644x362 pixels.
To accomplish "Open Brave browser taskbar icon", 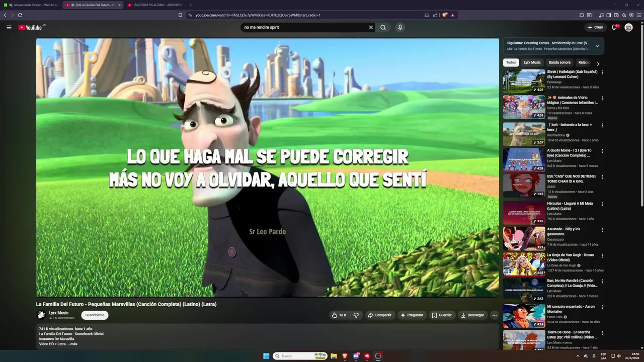I will [x=345, y=356].
